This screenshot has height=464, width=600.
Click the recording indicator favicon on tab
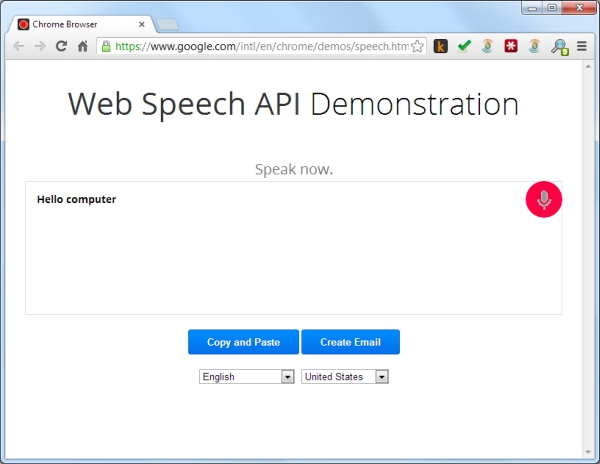23,24
